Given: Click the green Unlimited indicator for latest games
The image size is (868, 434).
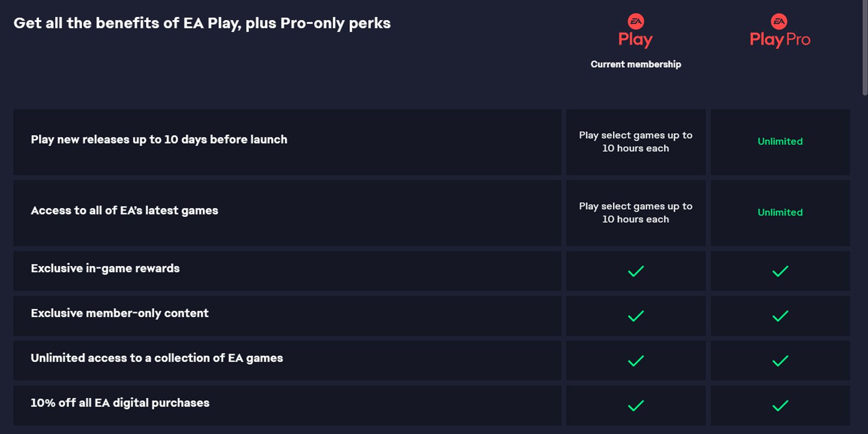Looking at the screenshot, I should [x=780, y=212].
